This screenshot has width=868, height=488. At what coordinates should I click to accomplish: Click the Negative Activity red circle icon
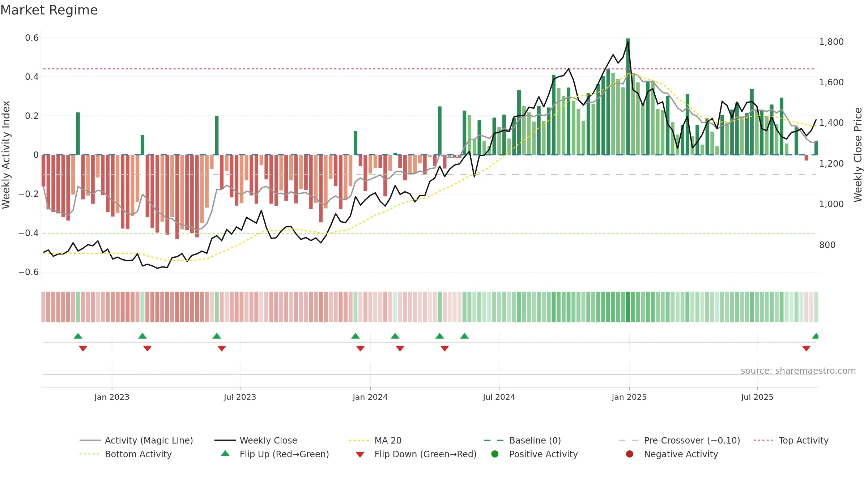630,454
